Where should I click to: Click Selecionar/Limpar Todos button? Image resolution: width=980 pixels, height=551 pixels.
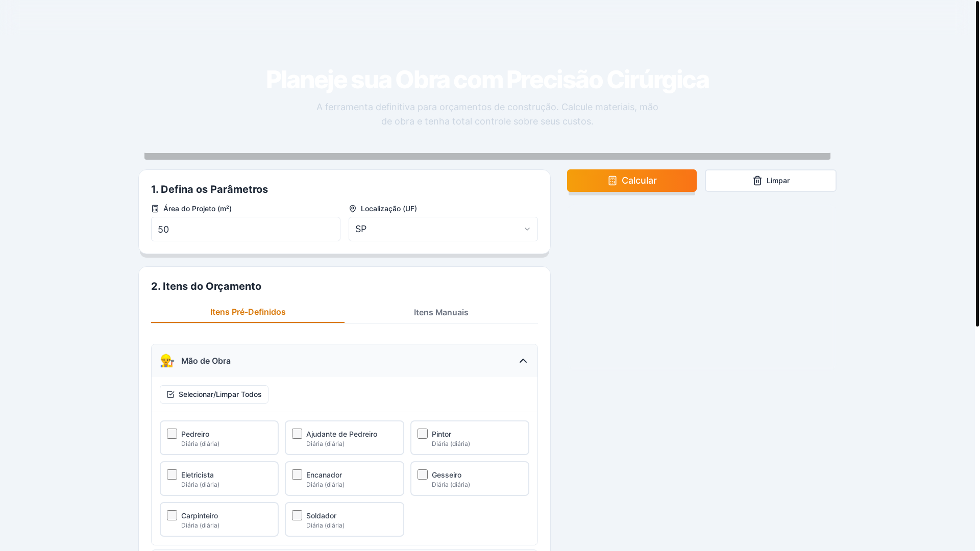tap(214, 394)
